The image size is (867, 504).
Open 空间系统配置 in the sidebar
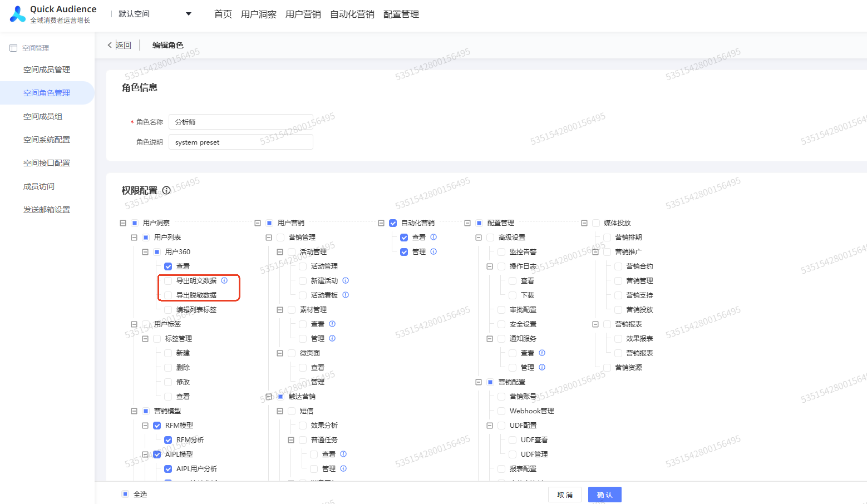(47, 140)
